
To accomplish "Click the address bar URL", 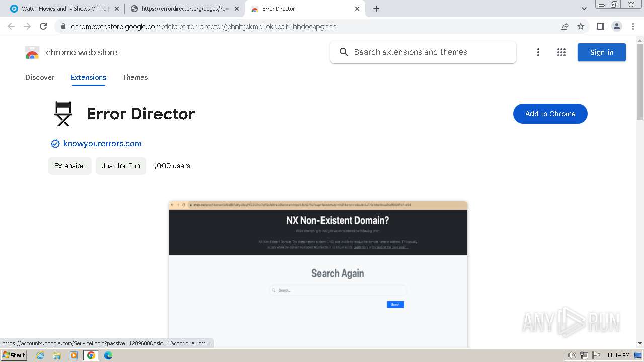I will (x=203, y=27).
